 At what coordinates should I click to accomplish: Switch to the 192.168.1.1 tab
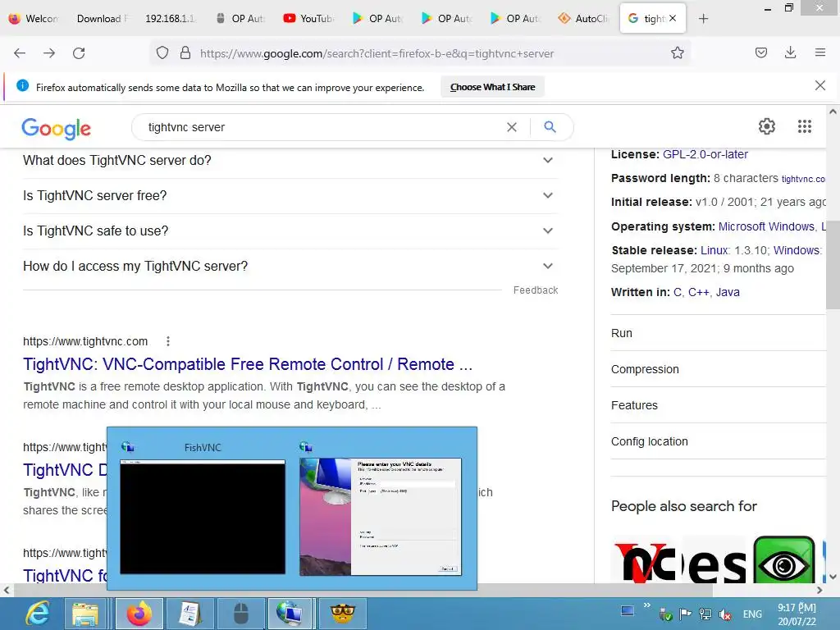pos(171,19)
